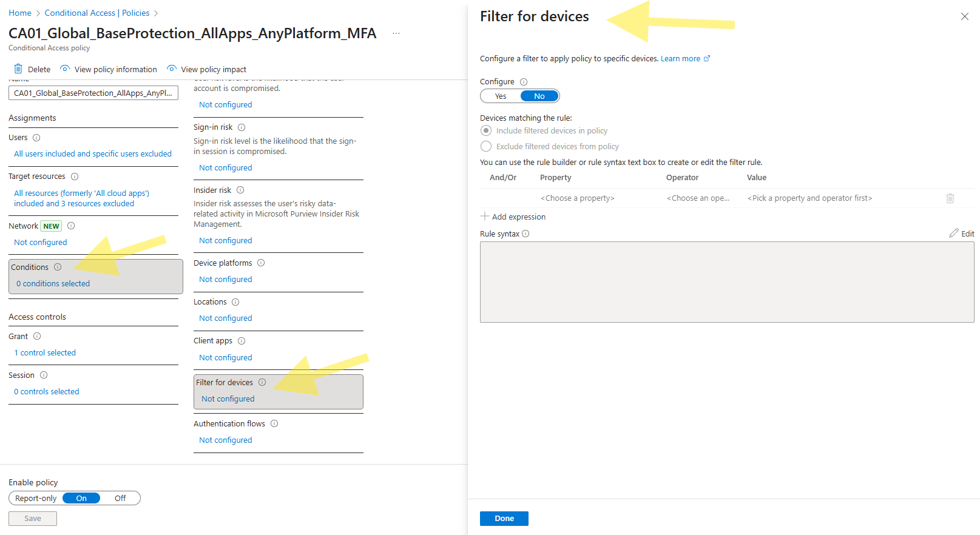Click the Save button
Screen dimensions: 980x535
pos(33,519)
